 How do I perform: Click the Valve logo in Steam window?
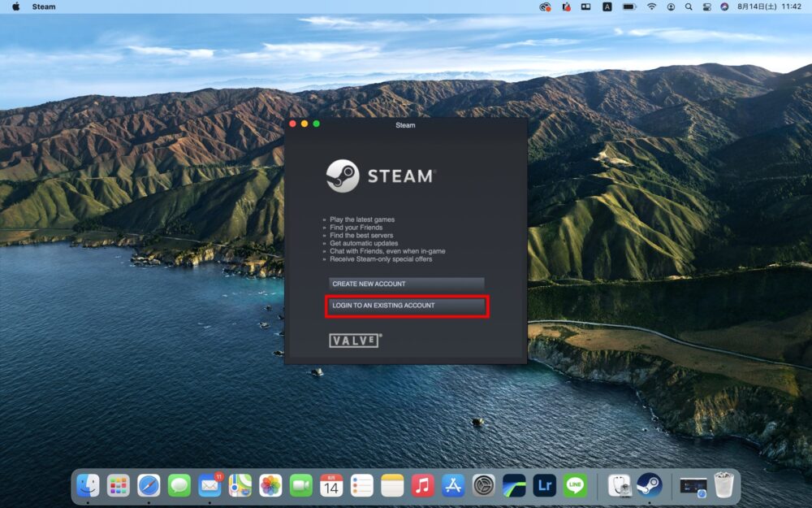click(356, 341)
